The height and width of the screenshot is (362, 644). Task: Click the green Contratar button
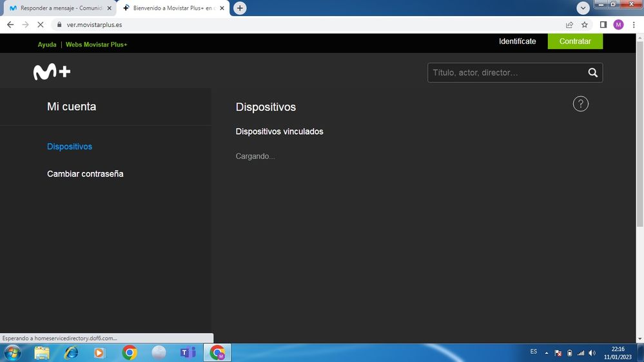click(575, 41)
